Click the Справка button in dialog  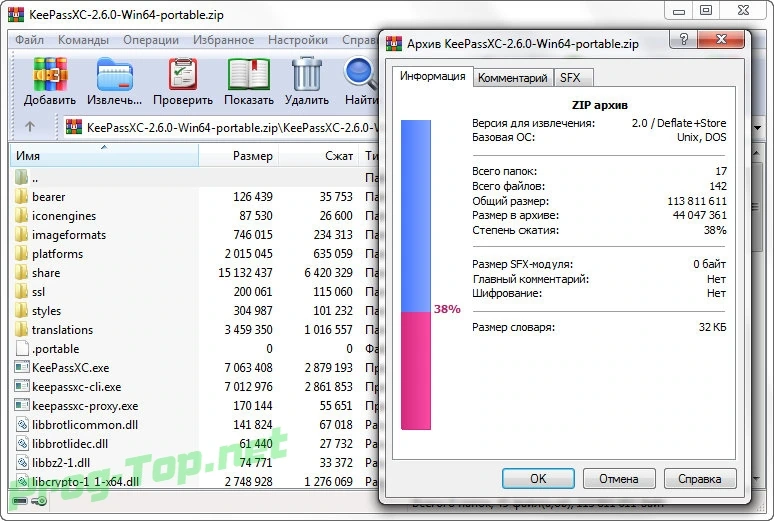(700, 479)
